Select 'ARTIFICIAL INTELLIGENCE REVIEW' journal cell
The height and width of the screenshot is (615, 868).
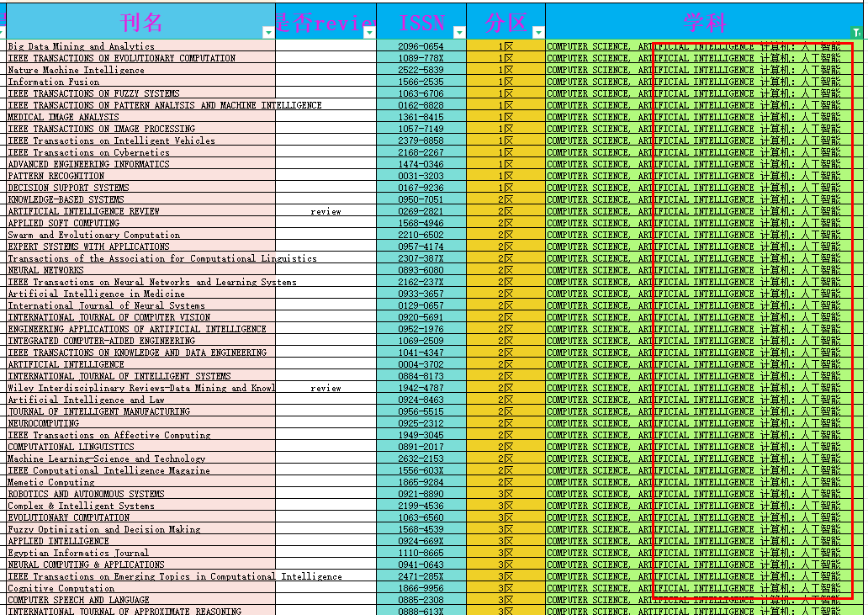[140, 211]
